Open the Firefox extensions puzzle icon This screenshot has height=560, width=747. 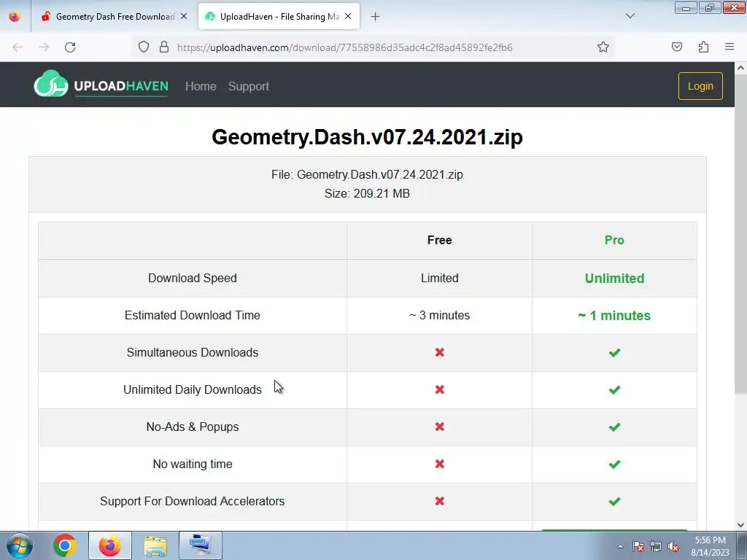pos(703,47)
